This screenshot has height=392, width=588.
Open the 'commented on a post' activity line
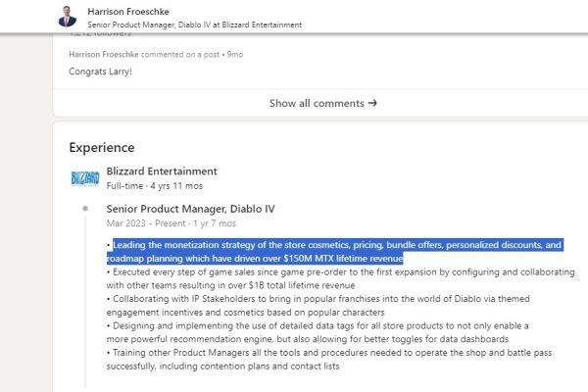point(156,55)
